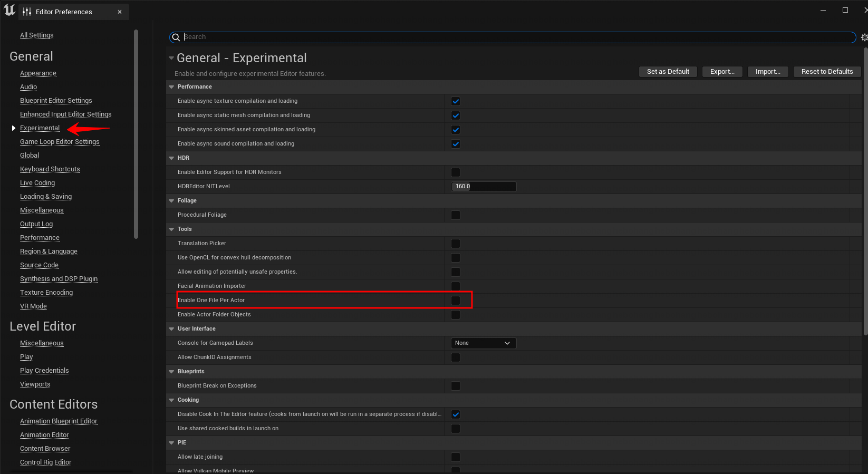868x474 pixels.
Task: Enable One File Per Actor checkbox
Action: 456,301
